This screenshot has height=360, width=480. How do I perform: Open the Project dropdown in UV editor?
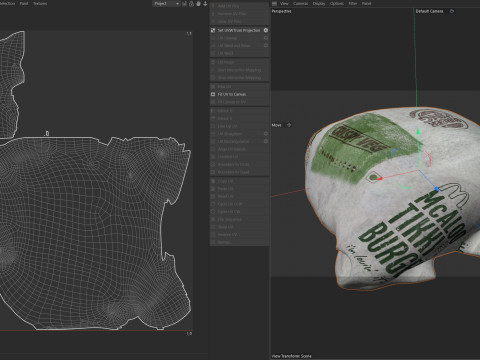(166, 4)
